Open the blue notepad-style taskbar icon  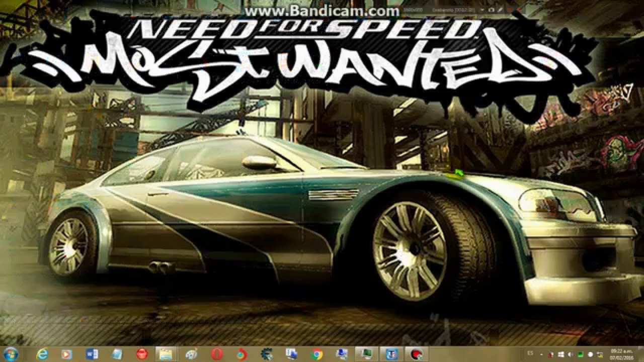point(116,354)
